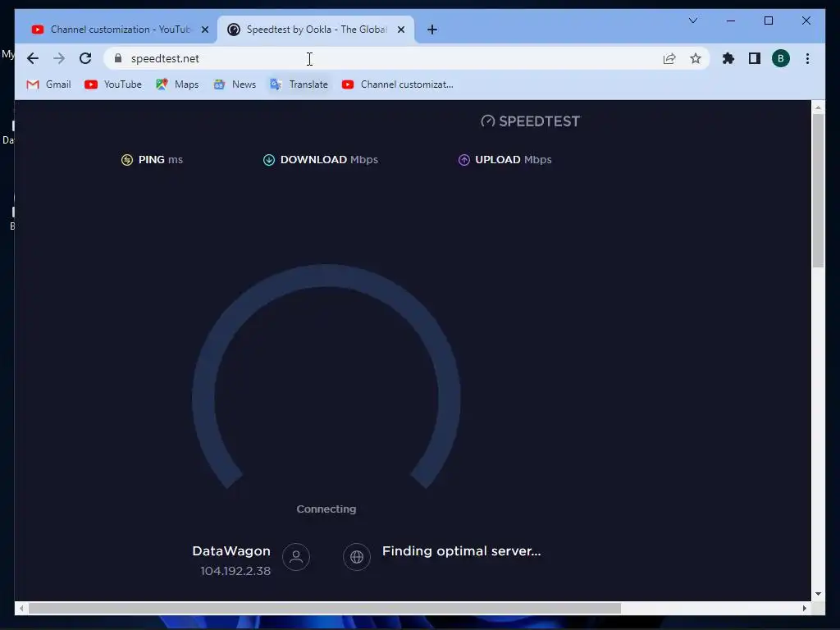Click the server globe icon

(357, 557)
